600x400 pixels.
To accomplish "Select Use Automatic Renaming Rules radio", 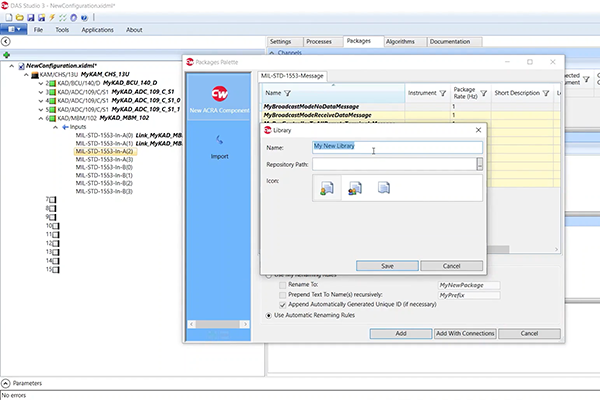I will [x=269, y=315].
